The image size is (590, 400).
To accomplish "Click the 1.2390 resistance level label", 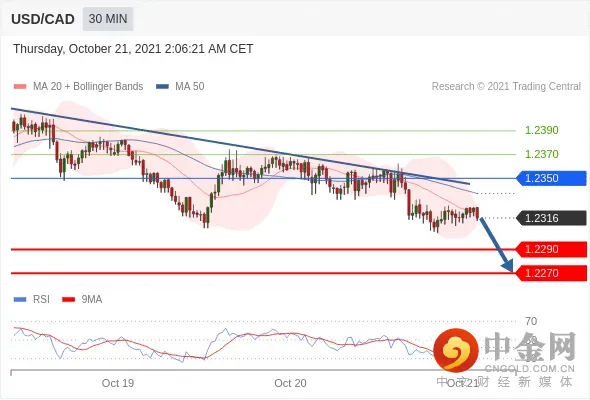I will click(542, 131).
